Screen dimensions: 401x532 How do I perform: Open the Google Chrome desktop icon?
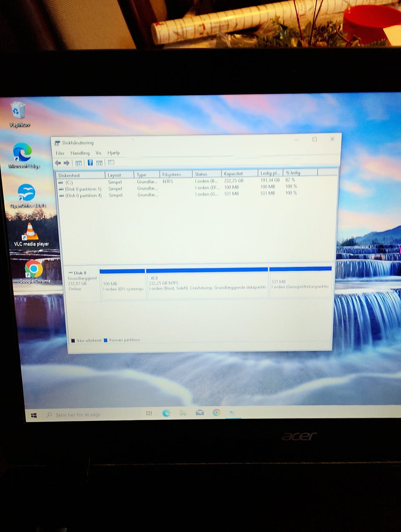pos(34,272)
